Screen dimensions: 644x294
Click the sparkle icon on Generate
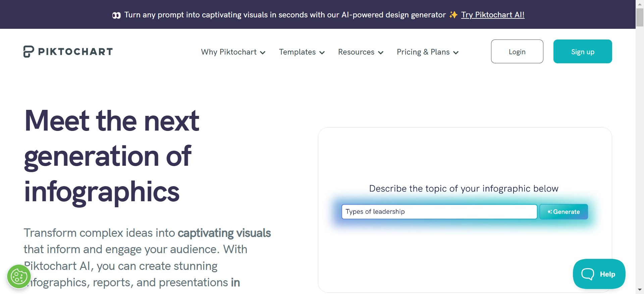pyautogui.click(x=550, y=212)
